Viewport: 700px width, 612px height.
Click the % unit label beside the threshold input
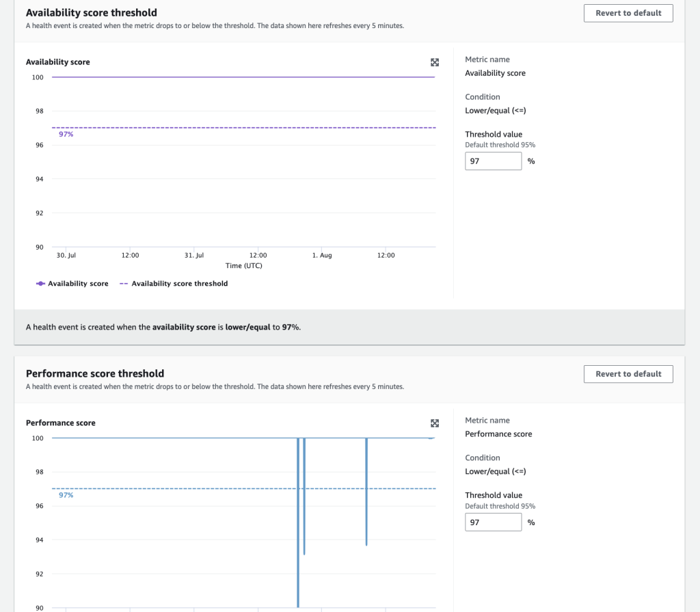click(x=531, y=161)
